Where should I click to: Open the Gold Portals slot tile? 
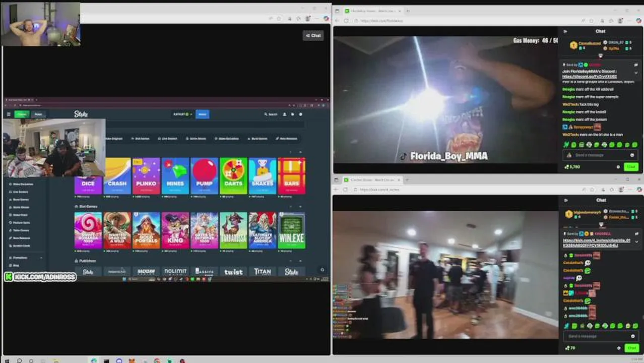(146, 230)
